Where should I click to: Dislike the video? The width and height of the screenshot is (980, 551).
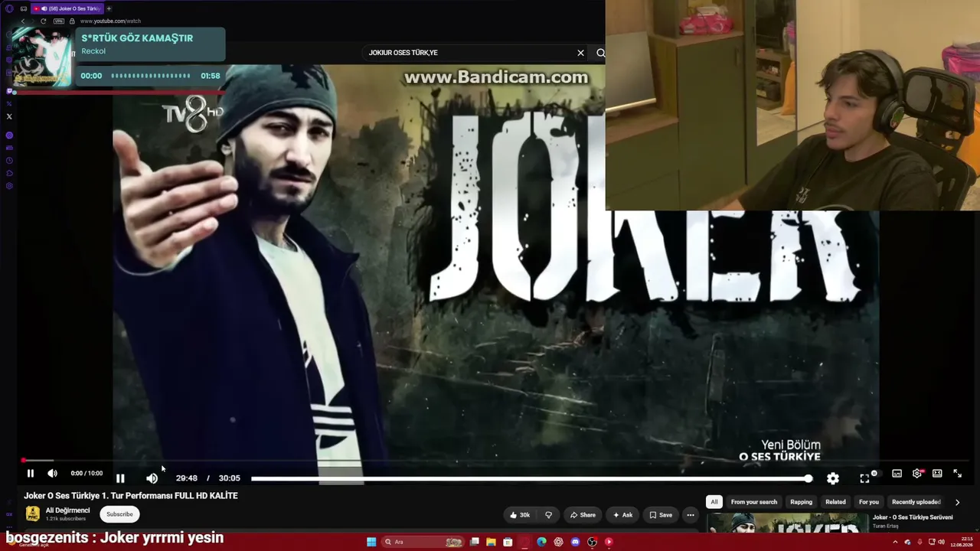click(548, 515)
